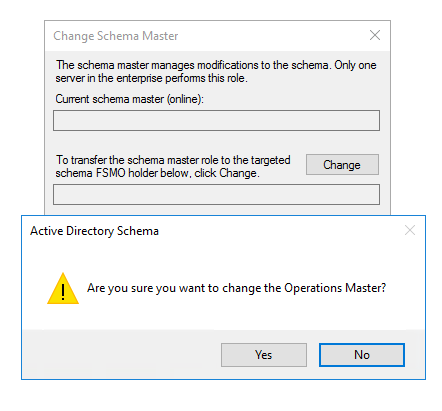
Task: Click the white body area above the confirmation message
Action: pyautogui.click(x=223, y=258)
